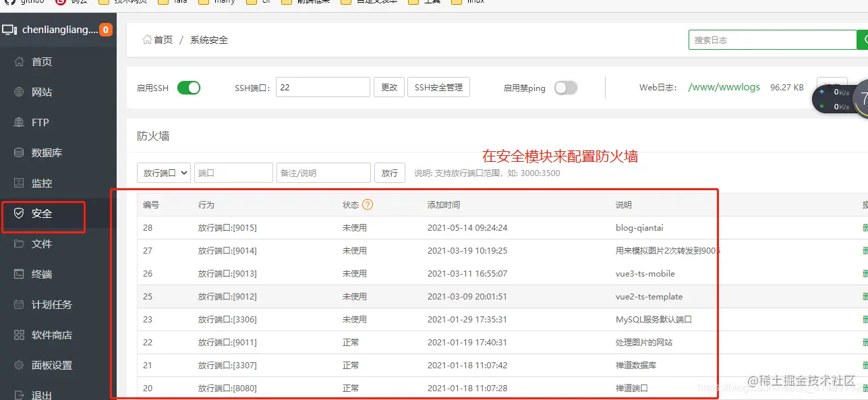Screen dimensions: 868x400
Task: Click 正常 status in row 22
Action: pos(351,342)
